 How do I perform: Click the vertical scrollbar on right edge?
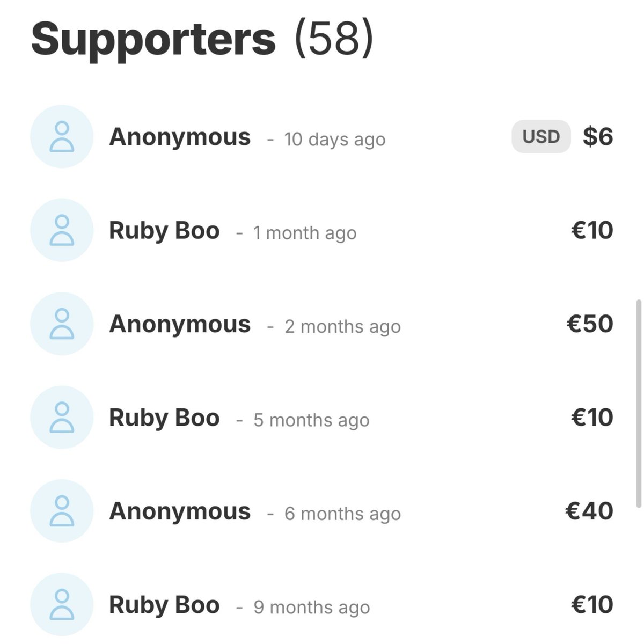[638, 404]
